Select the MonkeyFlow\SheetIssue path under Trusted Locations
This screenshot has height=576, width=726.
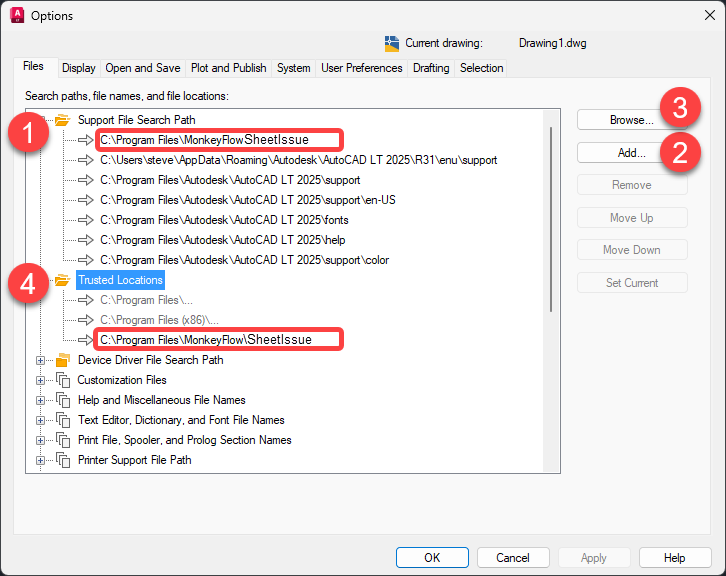tap(206, 340)
